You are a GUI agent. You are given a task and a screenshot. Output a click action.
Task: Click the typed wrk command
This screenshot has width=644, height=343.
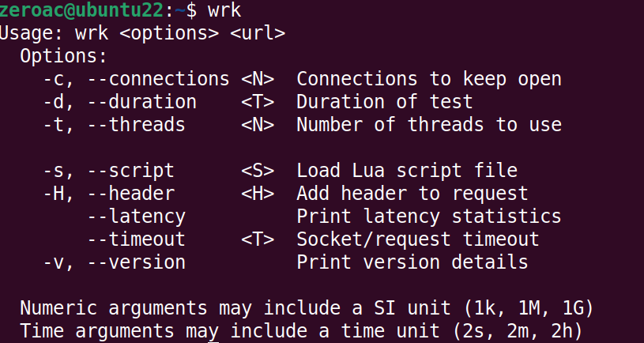click(224, 11)
